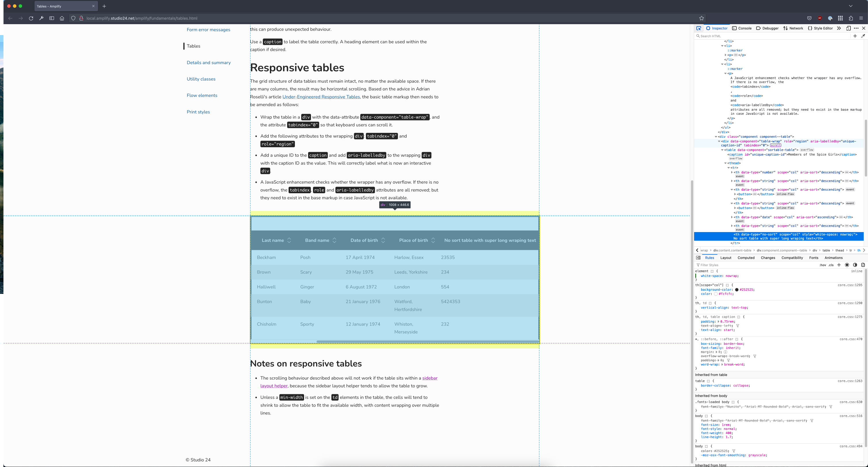Expand the thead tree node
The height and width of the screenshot is (467, 868).
pyautogui.click(x=726, y=163)
